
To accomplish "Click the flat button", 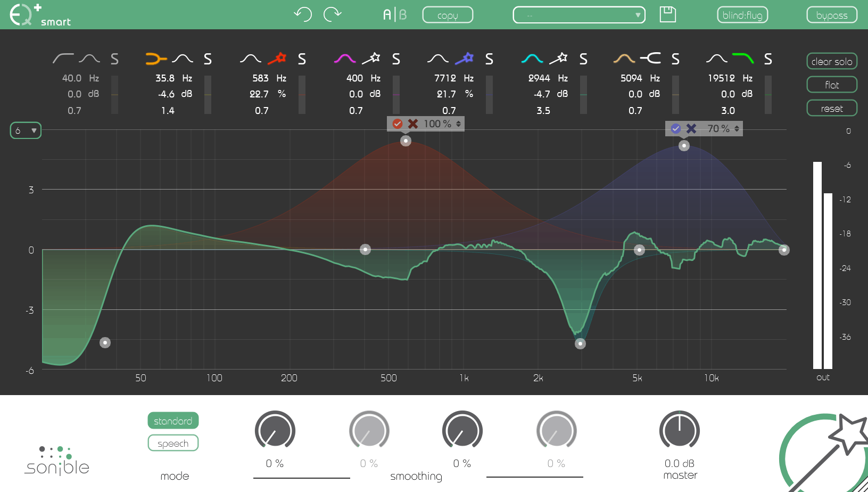I will (x=831, y=84).
